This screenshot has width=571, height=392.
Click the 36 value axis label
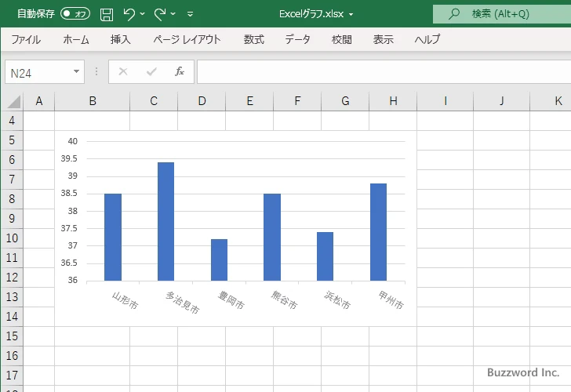click(x=73, y=280)
